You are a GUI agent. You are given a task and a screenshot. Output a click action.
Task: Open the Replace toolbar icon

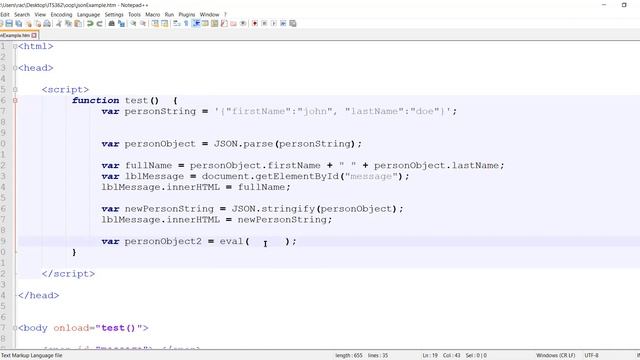[x=121, y=24]
